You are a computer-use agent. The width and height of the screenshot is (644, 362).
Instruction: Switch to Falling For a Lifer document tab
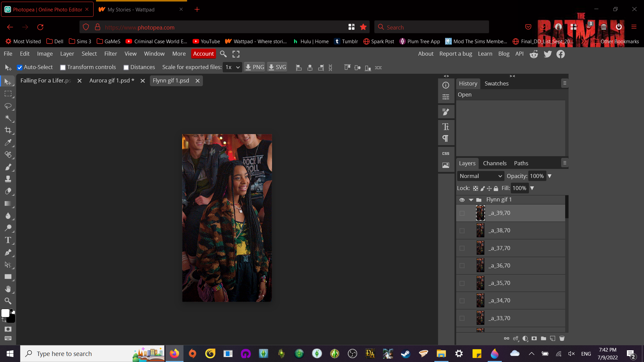46,80
